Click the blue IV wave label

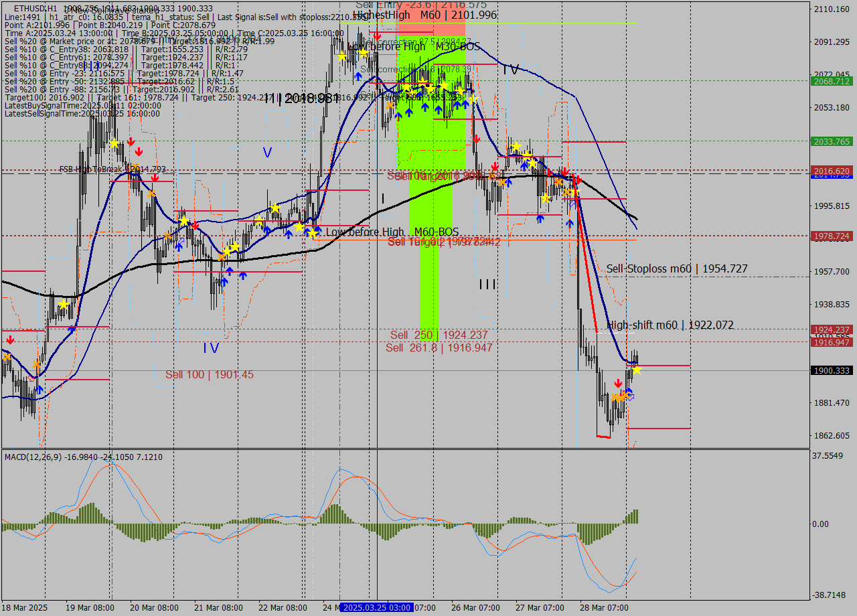coord(211,348)
